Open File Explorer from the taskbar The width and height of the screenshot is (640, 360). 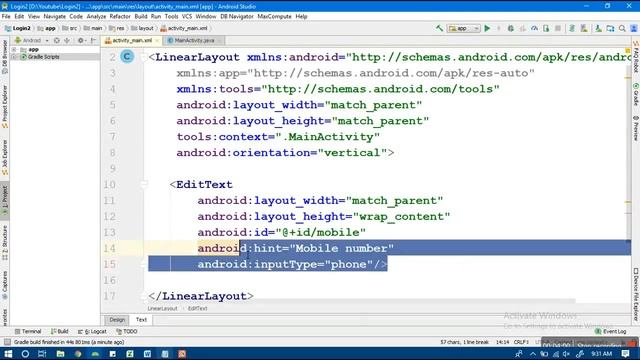coord(60,354)
